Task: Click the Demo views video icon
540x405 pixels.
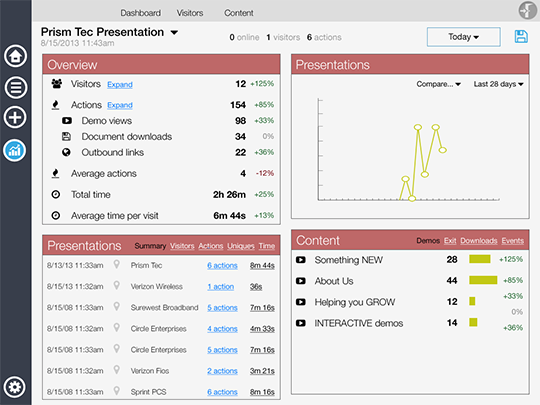Action: 67,121
